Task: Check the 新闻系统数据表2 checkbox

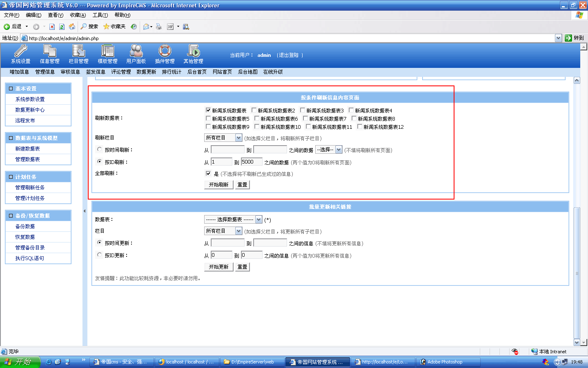Action: (254, 110)
